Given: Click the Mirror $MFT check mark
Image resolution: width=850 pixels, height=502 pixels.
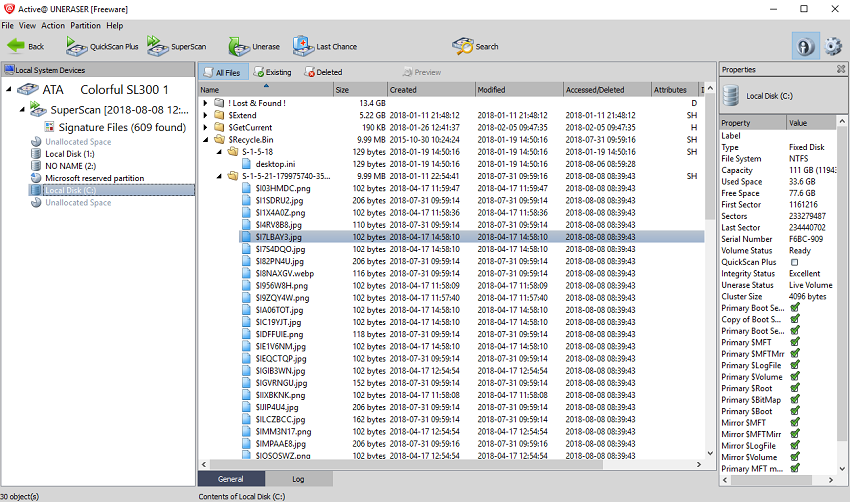Looking at the screenshot, I should pyautogui.click(x=795, y=422).
